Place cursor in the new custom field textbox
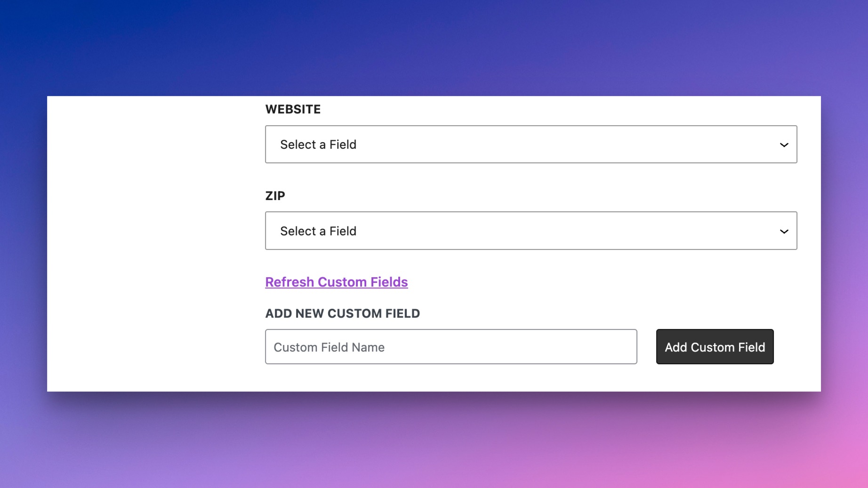The width and height of the screenshot is (868, 488). pos(450,347)
